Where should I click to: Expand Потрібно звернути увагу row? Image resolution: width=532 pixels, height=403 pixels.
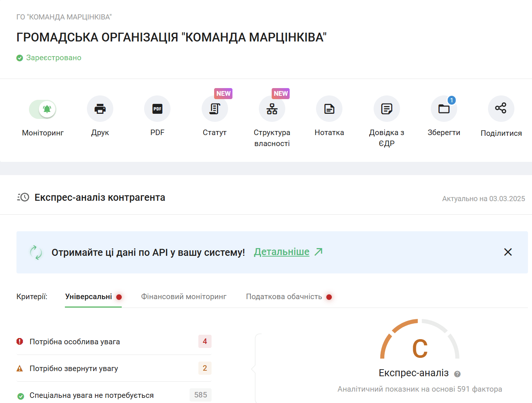click(x=114, y=368)
